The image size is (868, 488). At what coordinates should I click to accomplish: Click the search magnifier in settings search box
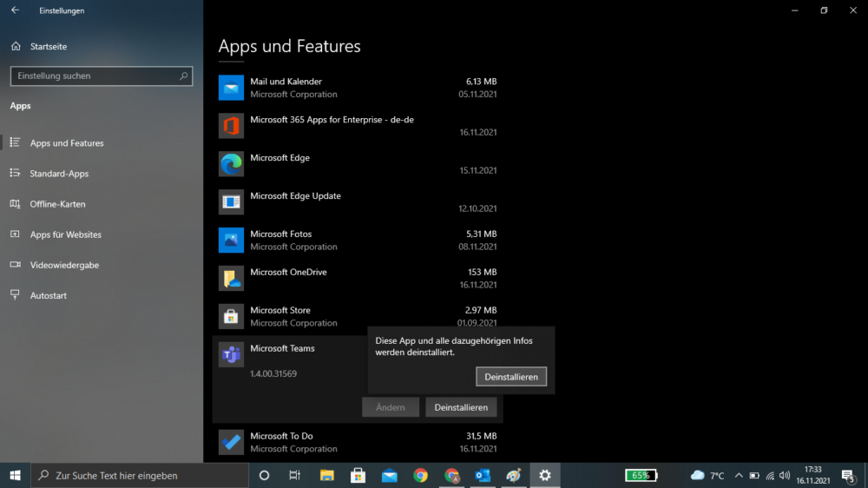[183, 76]
